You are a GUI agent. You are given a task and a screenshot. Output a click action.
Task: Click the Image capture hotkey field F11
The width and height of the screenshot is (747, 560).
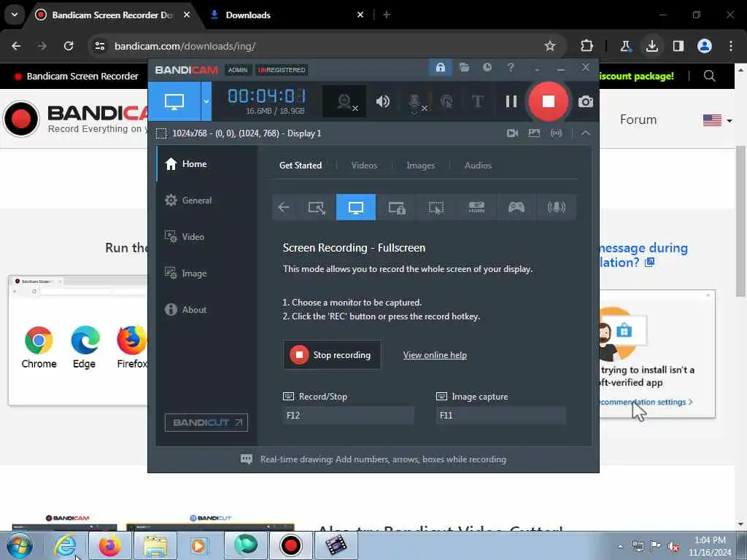pyautogui.click(x=501, y=415)
